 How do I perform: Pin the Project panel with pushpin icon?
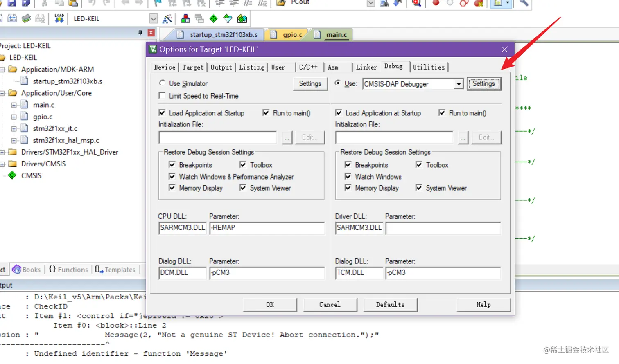(140, 33)
